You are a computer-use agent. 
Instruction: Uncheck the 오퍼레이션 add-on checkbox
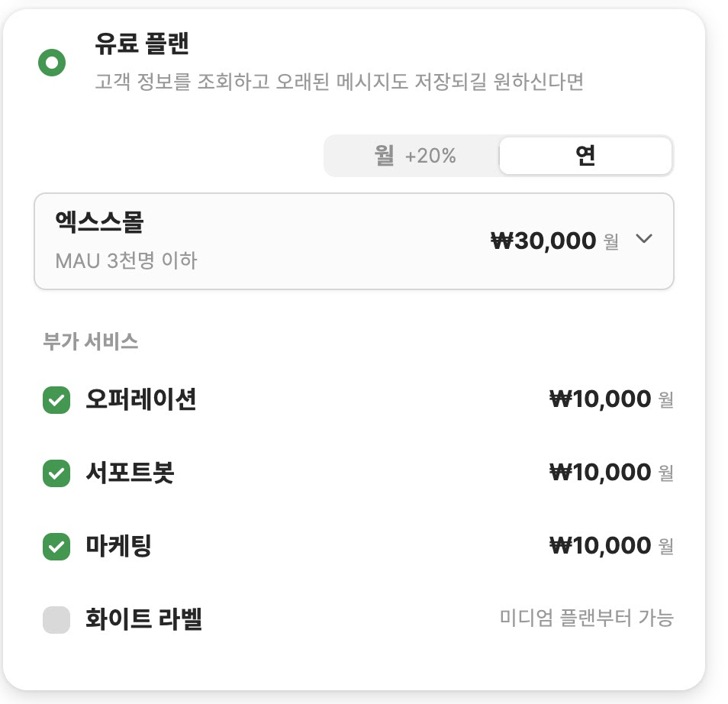click(x=56, y=400)
